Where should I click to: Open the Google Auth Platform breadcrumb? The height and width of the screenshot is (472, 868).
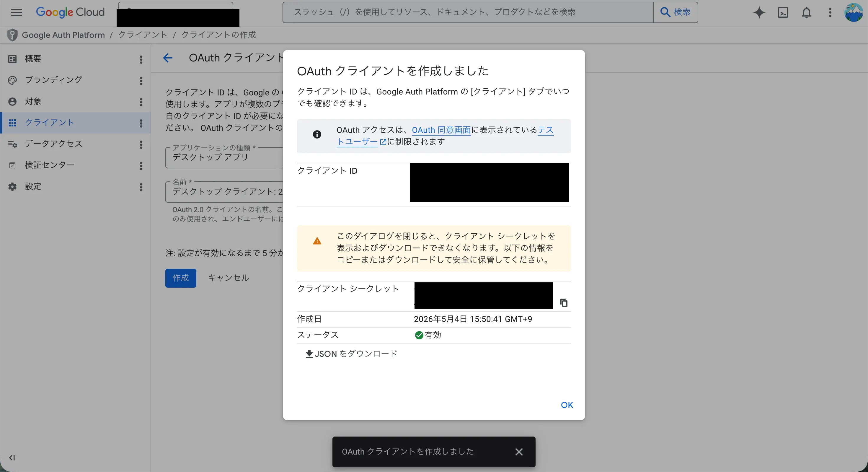[x=63, y=35]
